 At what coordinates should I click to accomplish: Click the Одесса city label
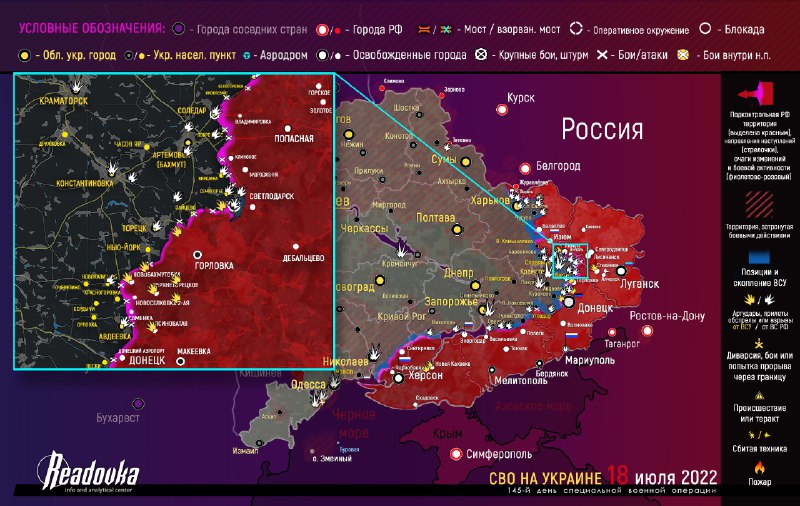tap(308, 385)
